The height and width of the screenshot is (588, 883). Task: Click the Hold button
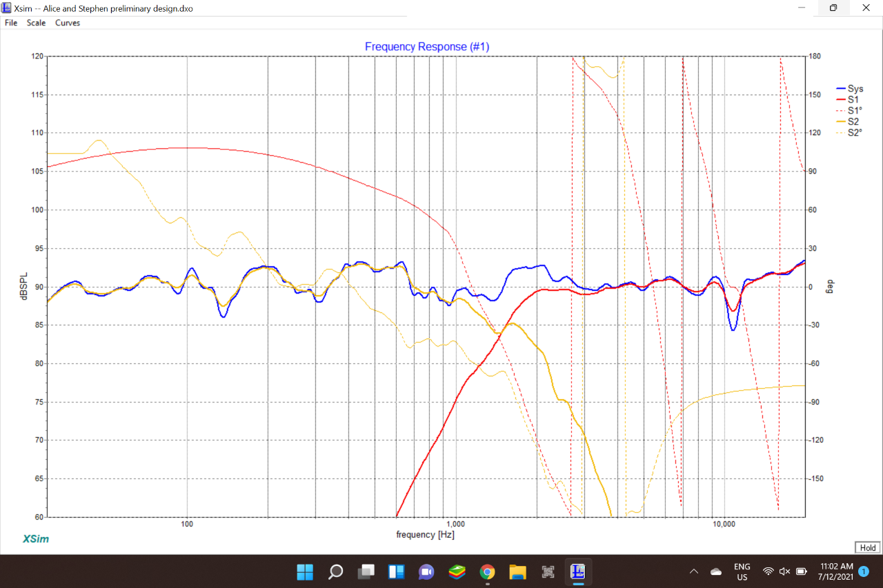pyautogui.click(x=868, y=547)
